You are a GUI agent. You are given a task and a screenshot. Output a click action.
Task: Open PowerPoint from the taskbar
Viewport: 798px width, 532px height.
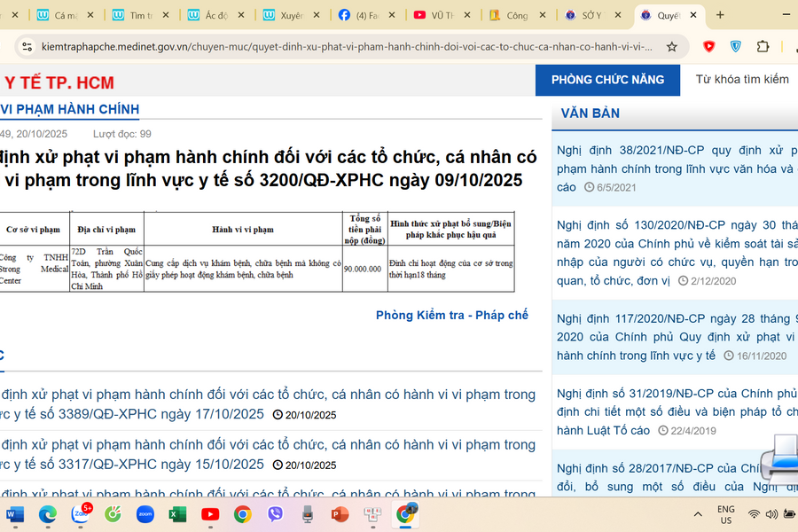340,513
